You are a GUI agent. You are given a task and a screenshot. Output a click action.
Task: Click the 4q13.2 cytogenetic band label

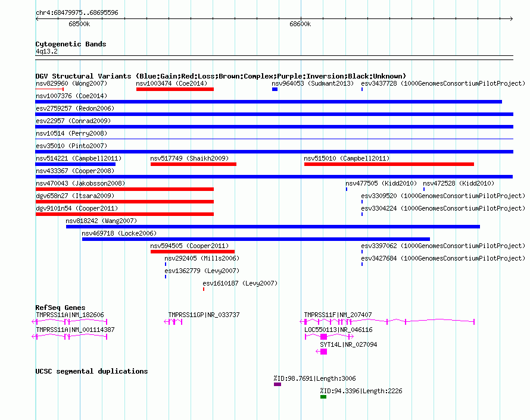(46, 51)
